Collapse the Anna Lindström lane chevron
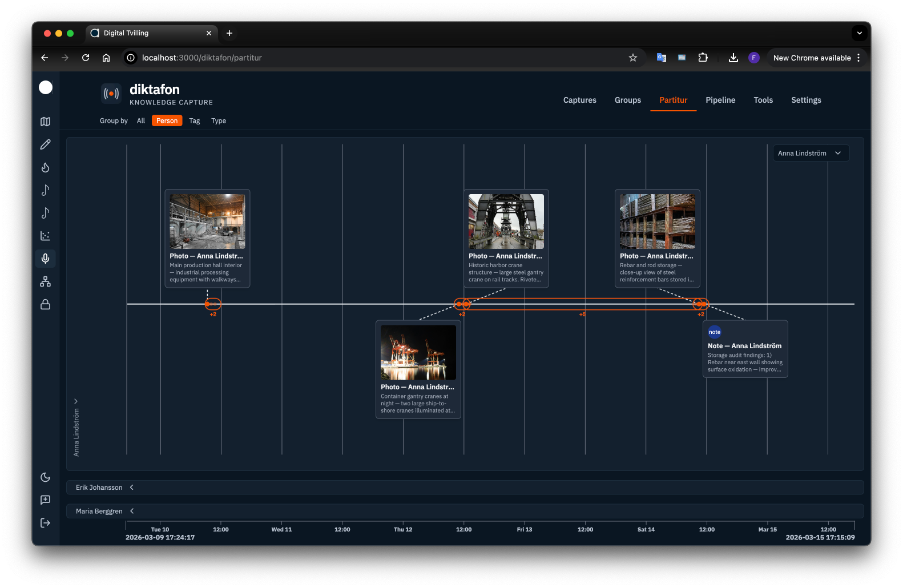This screenshot has width=903, height=588. click(x=76, y=401)
